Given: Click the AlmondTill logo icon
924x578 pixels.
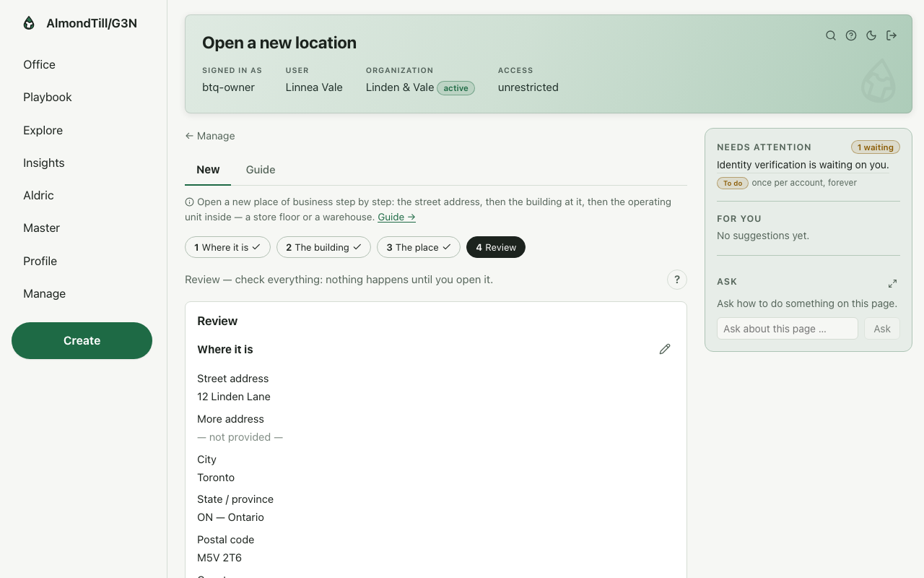Looking at the screenshot, I should click(29, 23).
